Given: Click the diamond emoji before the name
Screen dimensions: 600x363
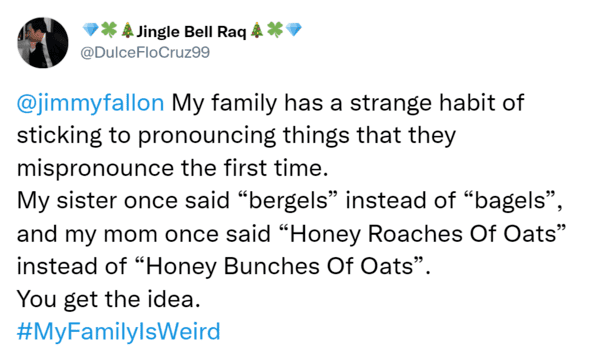Looking at the screenshot, I should 90,30.
